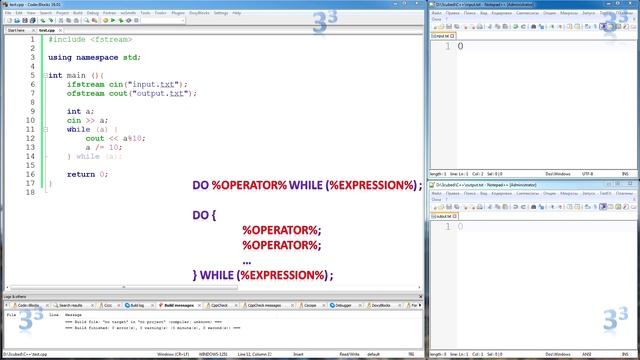
Task: Select the test.cpp editor tab
Action: click(47, 30)
